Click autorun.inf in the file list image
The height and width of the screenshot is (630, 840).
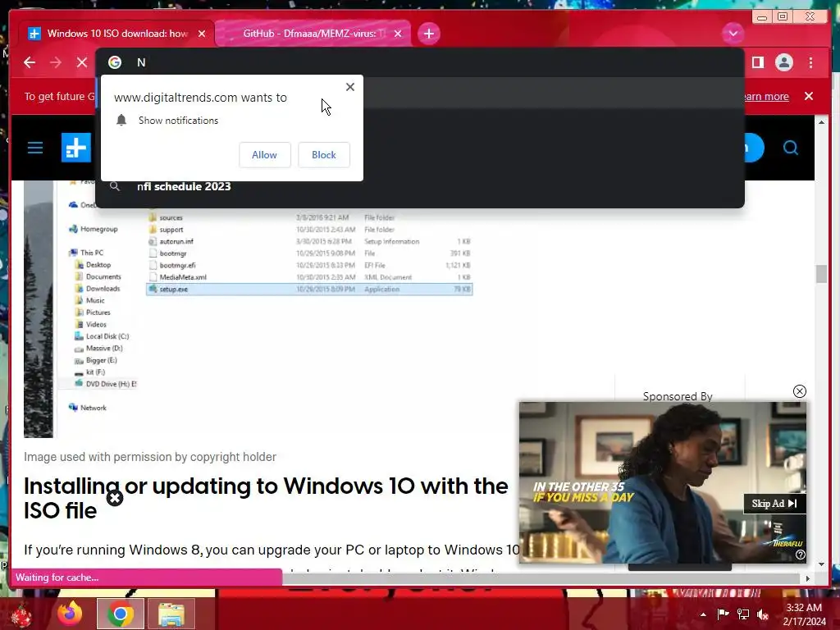click(x=176, y=242)
